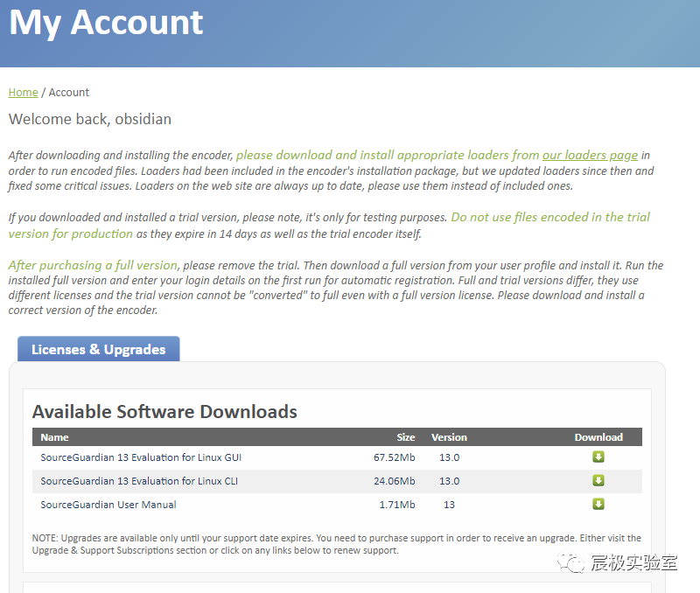Click the 'Account' breadcrumb text
700x593 pixels.
point(69,93)
